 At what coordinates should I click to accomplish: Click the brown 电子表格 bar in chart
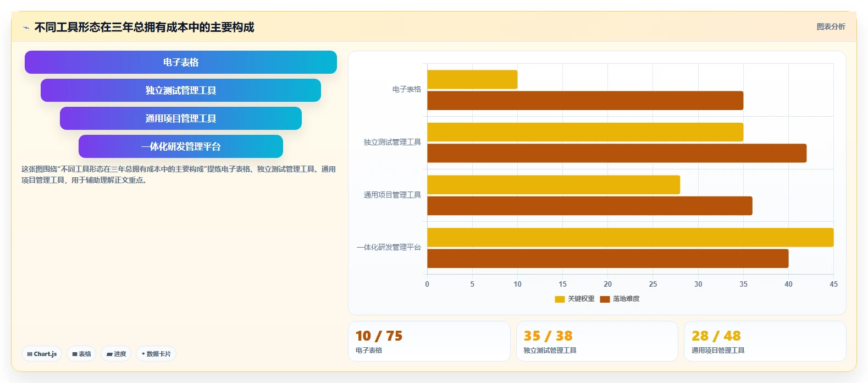tap(585, 101)
